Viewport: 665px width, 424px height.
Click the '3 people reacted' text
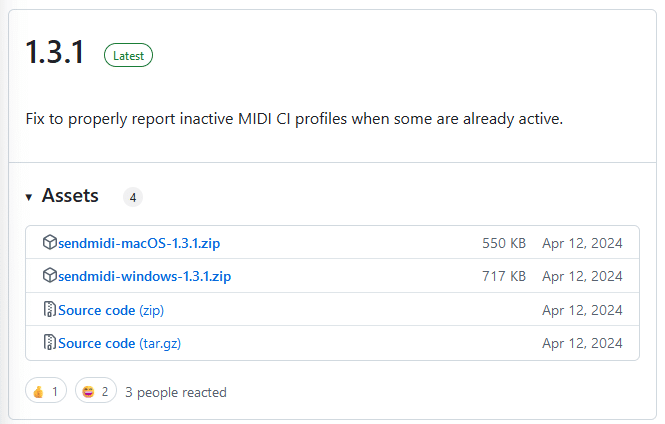(x=176, y=393)
